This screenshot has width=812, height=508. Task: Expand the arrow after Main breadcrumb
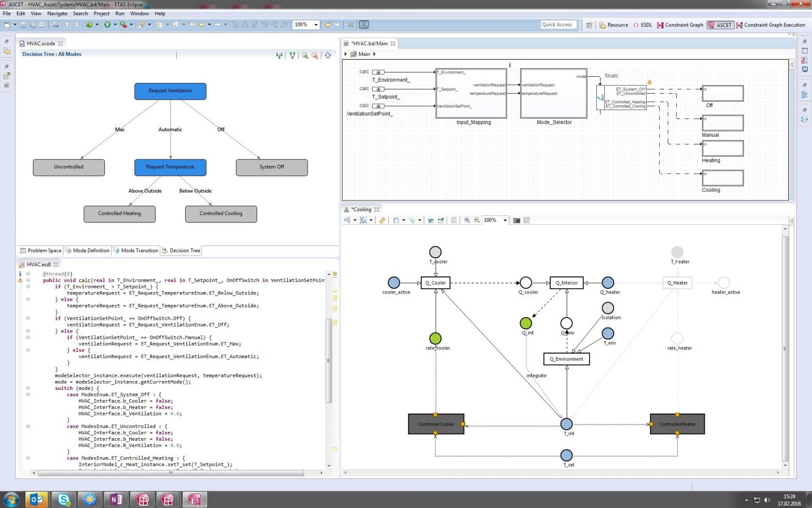[374, 54]
